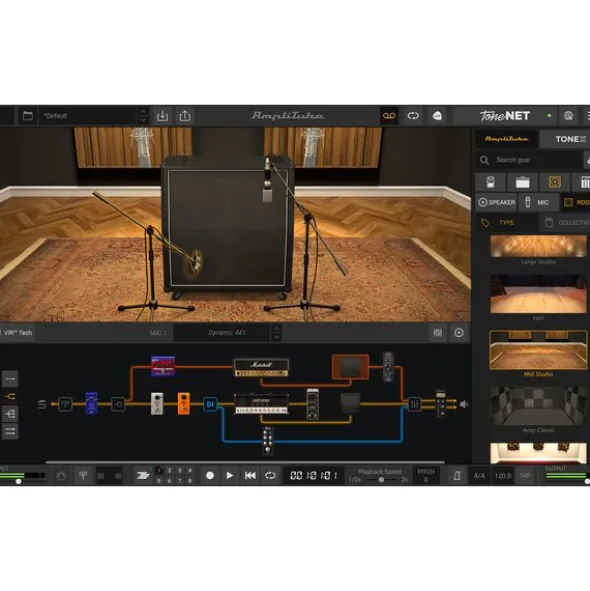
Task: Open the Dynamic 441 mic dropdown
Action: (x=222, y=333)
